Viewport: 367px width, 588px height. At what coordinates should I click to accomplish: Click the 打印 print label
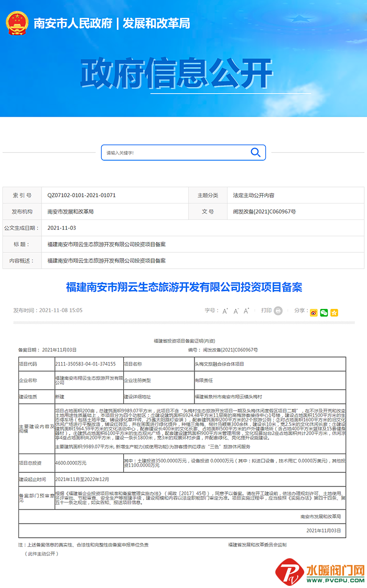click(266, 310)
